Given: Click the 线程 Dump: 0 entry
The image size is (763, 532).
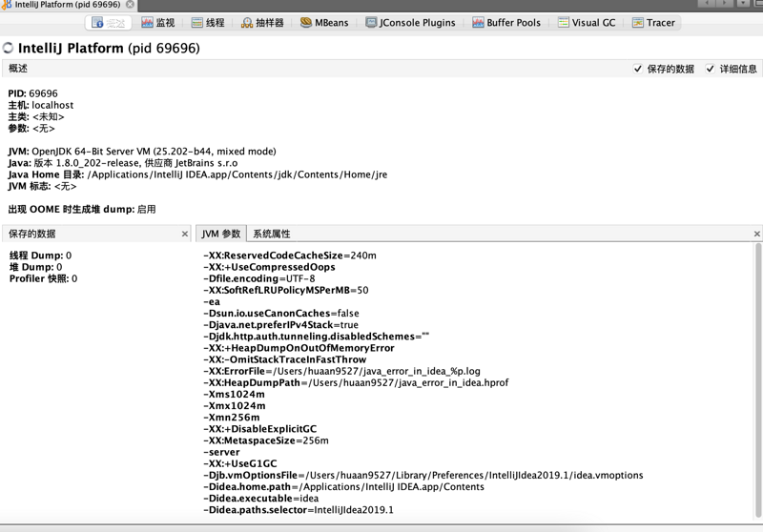Looking at the screenshot, I should coord(40,256).
